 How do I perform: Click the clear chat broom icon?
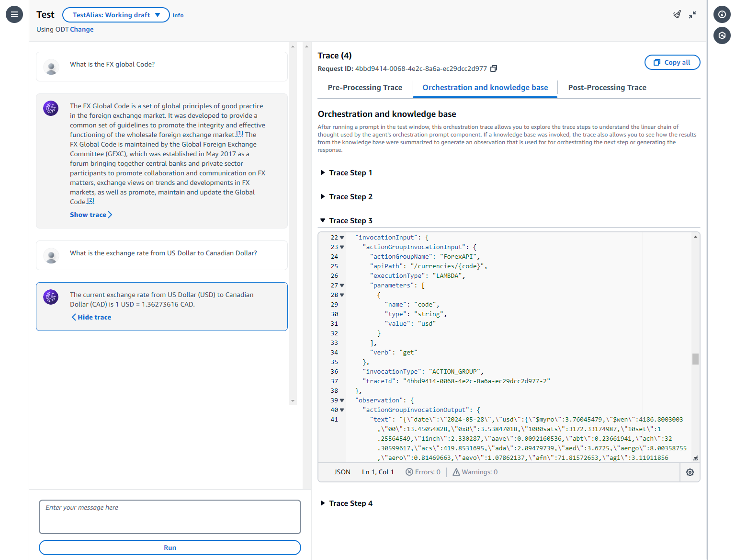677,14
